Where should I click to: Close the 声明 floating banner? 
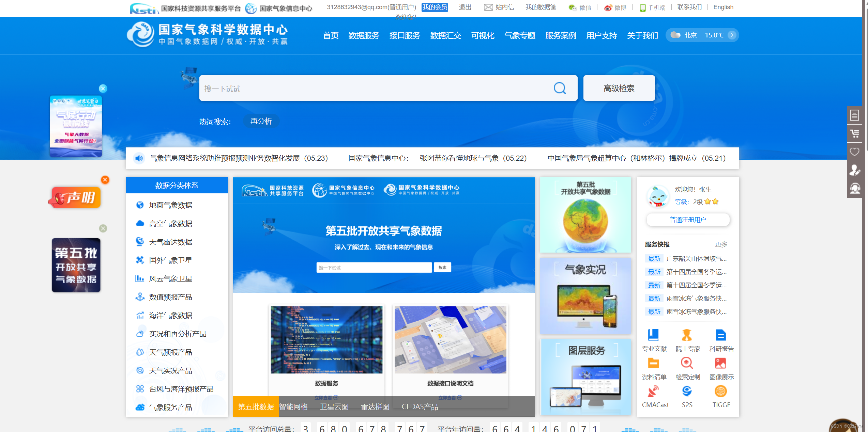(105, 180)
